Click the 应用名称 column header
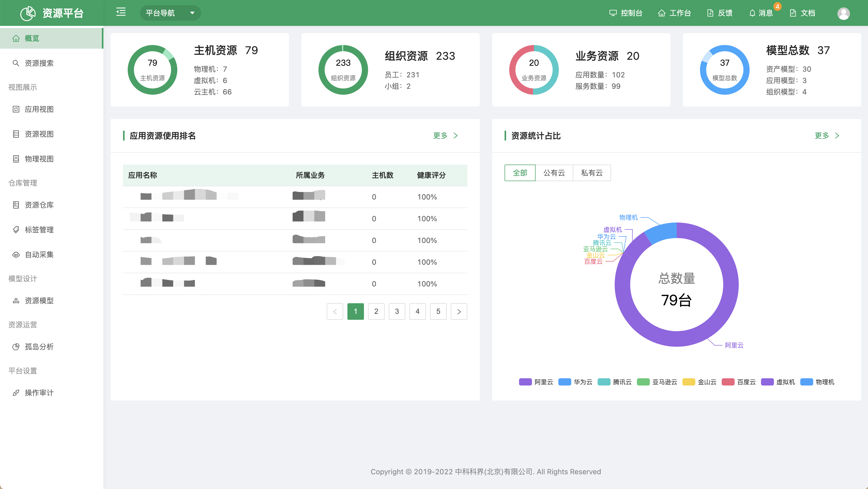 coord(142,175)
